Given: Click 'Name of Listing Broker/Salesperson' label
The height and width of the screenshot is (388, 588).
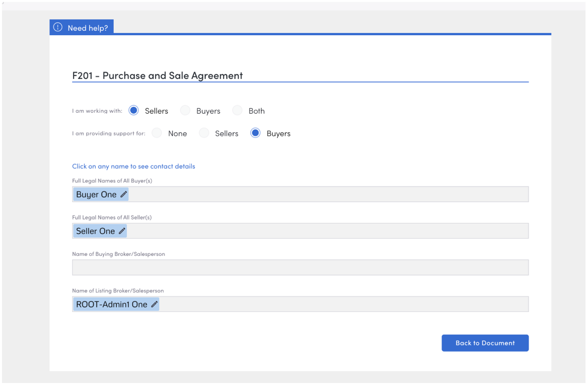Looking at the screenshot, I should click(x=118, y=291).
